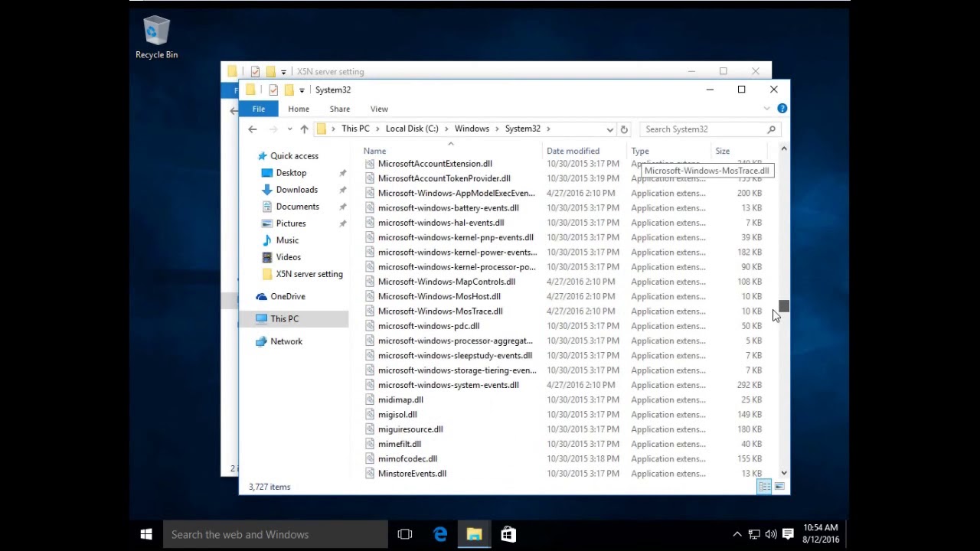Select mimefilt.dll file
Image resolution: width=980 pixels, height=551 pixels.
pos(400,445)
